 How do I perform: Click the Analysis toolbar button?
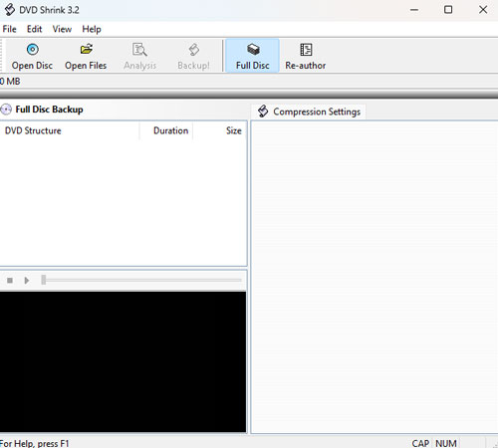pyautogui.click(x=139, y=56)
